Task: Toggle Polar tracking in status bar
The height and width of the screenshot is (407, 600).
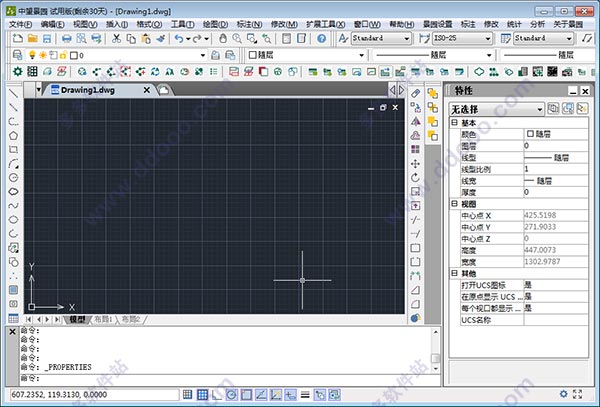Action: pyautogui.click(x=231, y=394)
